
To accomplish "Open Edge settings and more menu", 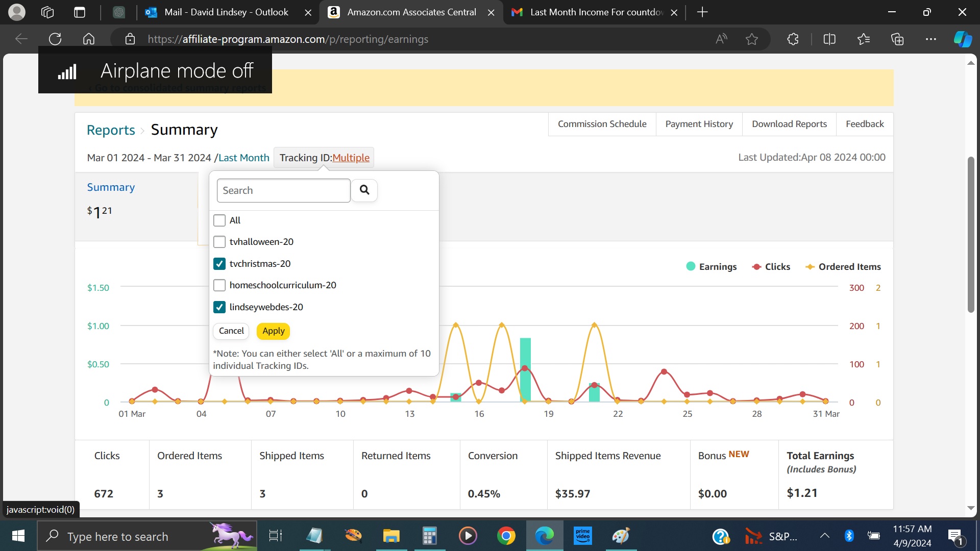I will (x=931, y=39).
